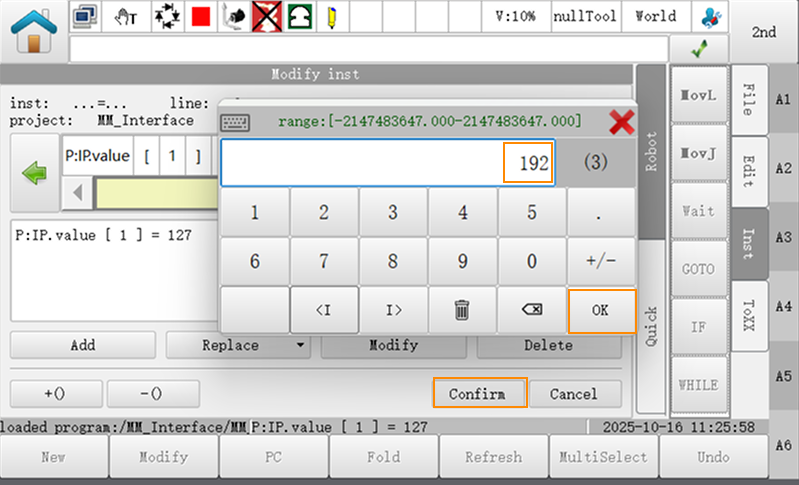Click the cycle arrows mode icon
The height and width of the screenshot is (485, 799).
167,17
